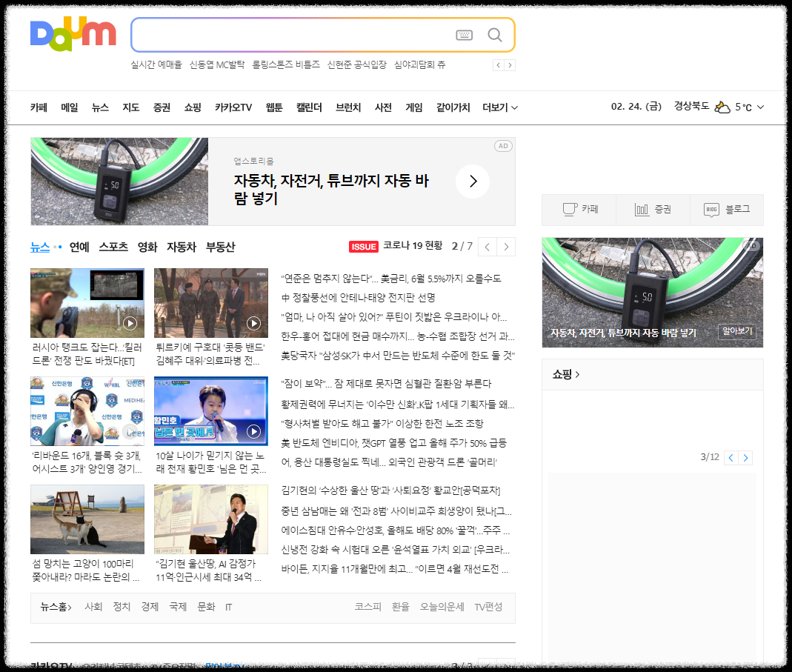
Task: Select the 스포츠 news tab
Action: tap(113, 247)
